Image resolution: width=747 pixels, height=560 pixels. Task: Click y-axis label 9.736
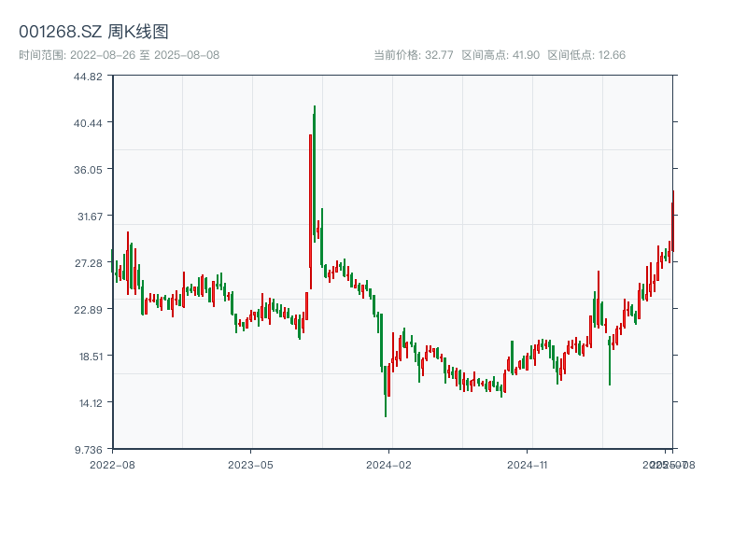[89, 450]
